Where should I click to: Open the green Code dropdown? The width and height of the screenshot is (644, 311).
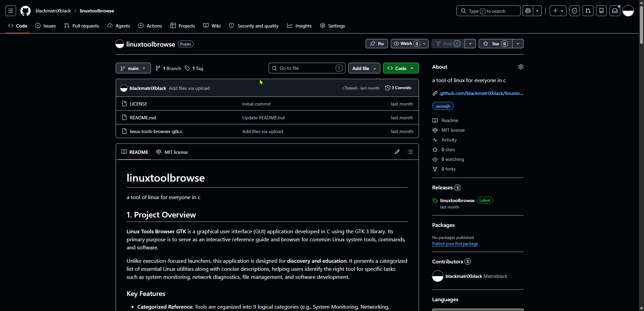pos(401,68)
